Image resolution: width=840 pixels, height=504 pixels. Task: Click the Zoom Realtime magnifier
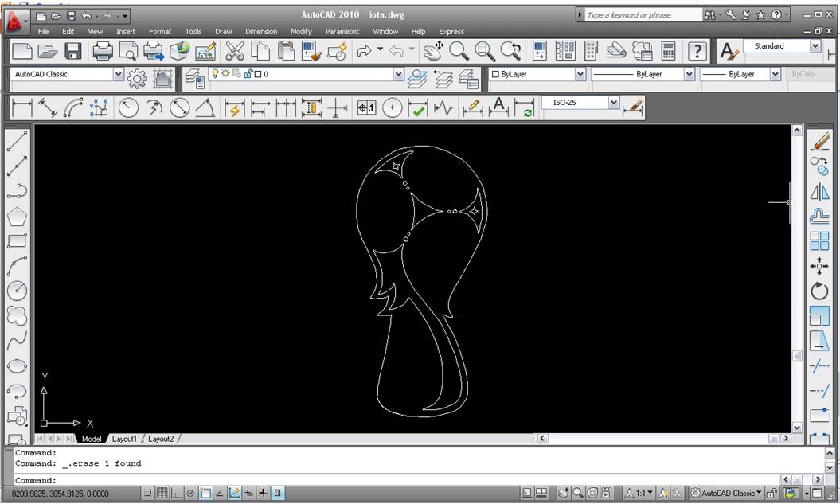pyautogui.click(x=459, y=52)
